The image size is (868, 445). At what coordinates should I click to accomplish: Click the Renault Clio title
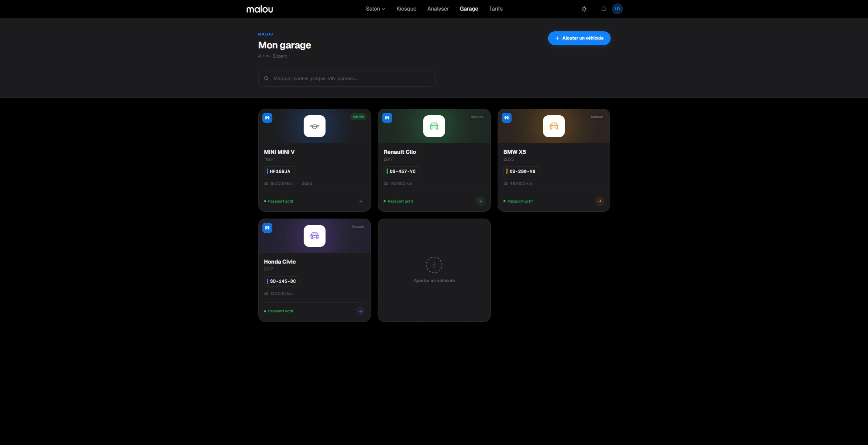pyautogui.click(x=400, y=152)
